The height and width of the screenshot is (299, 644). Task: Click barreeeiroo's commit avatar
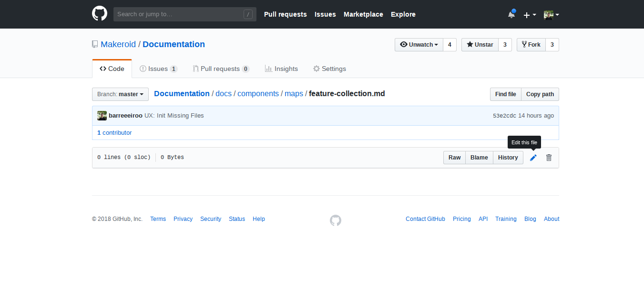click(x=102, y=115)
